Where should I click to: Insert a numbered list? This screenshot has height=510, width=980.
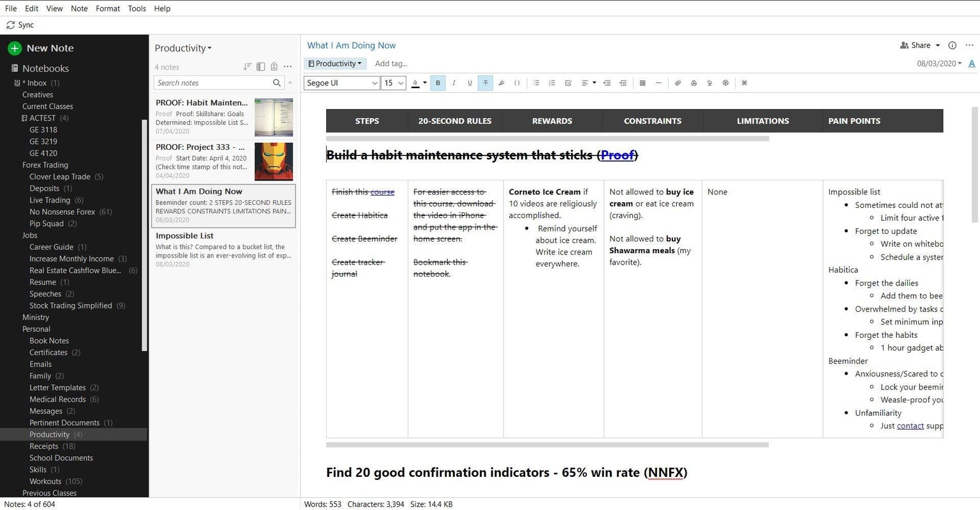tap(552, 83)
